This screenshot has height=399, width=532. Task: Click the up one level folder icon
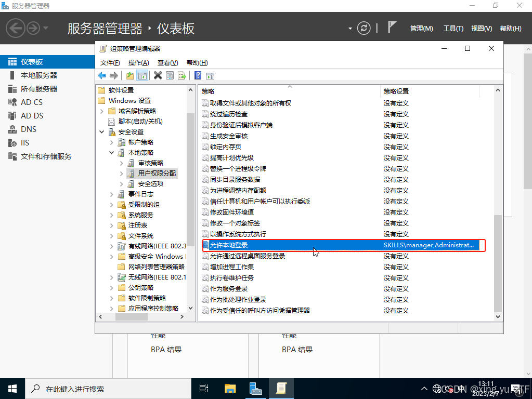(130, 76)
